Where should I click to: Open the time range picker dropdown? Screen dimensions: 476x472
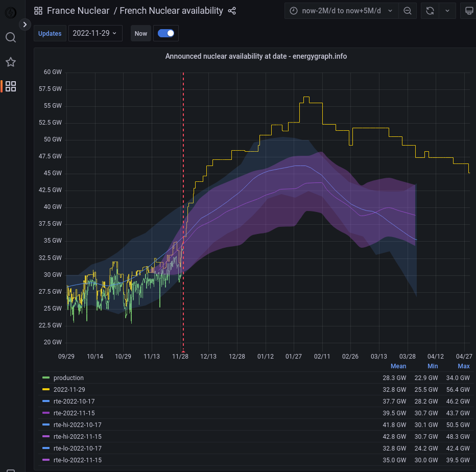point(341,11)
